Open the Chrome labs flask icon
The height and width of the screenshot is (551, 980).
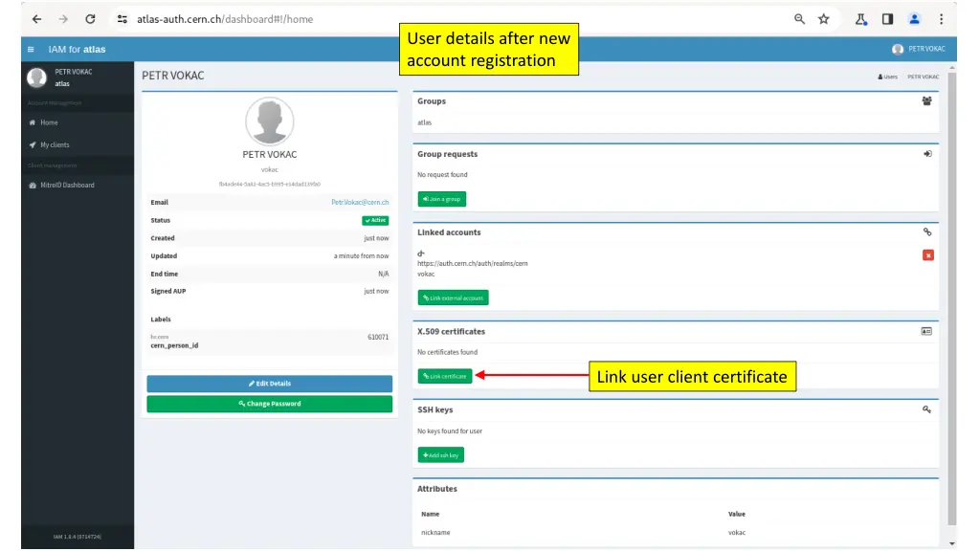[x=861, y=19]
